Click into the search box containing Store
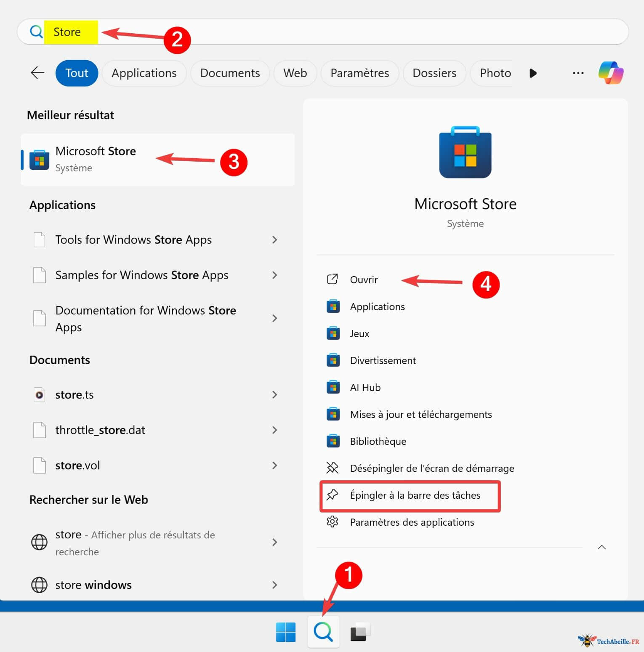644x652 pixels. click(x=323, y=32)
